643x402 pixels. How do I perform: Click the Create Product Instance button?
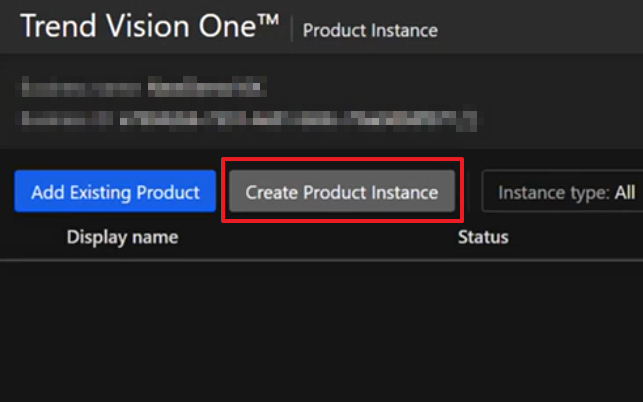tap(342, 192)
